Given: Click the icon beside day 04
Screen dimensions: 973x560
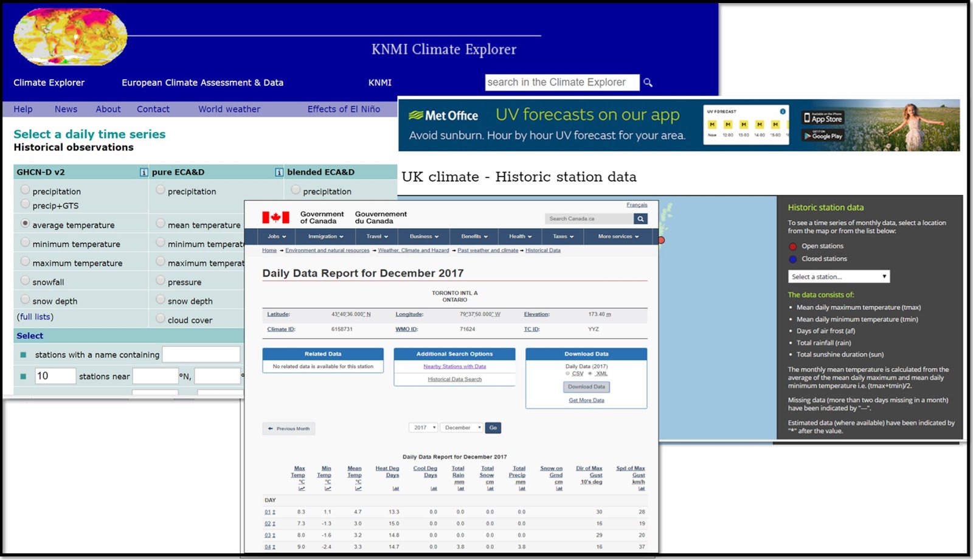Looking at the screenshot, I should click(x=274, y=547).
